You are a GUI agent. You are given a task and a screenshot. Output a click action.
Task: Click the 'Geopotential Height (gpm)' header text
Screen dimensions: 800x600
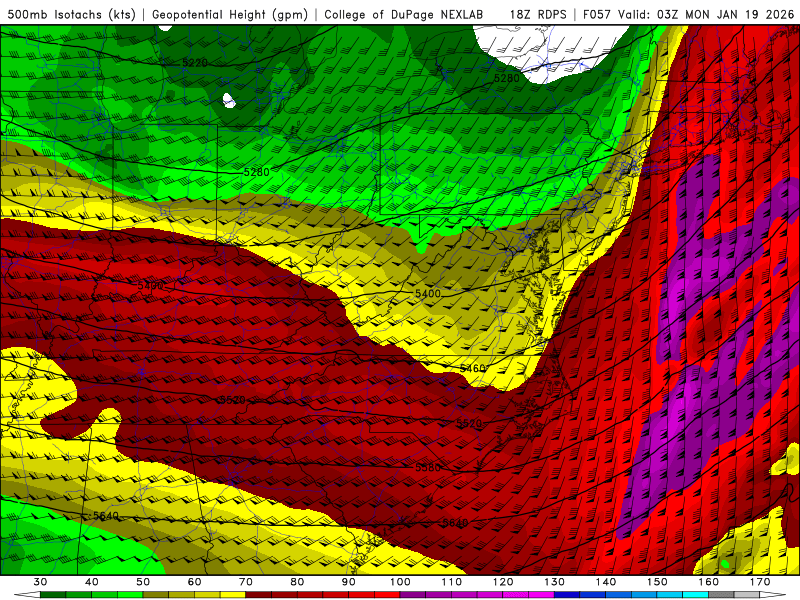coord(230,15)
